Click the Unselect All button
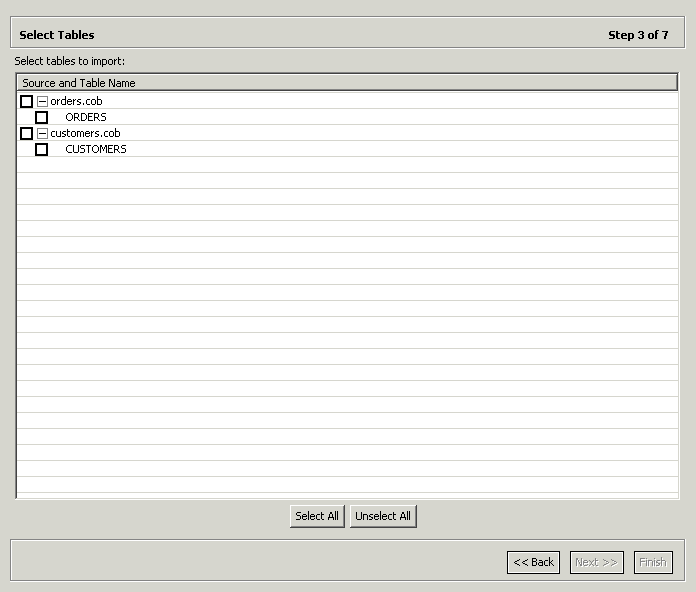The height and width of the screenshot is (592, 696). point(383,516)
